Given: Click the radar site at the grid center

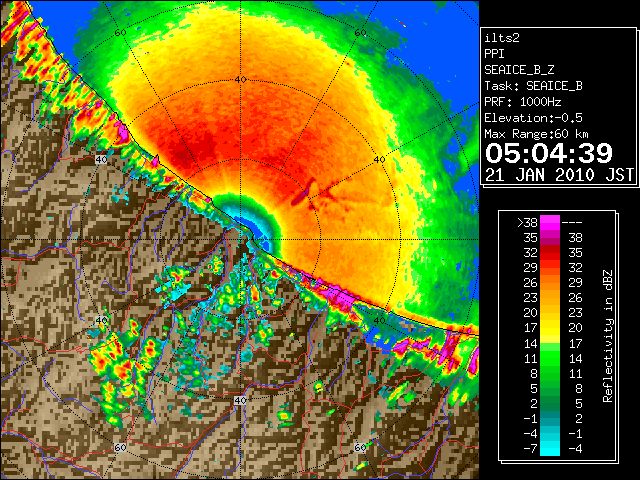Looking at the screenshot, I should [x=240, y=240].
